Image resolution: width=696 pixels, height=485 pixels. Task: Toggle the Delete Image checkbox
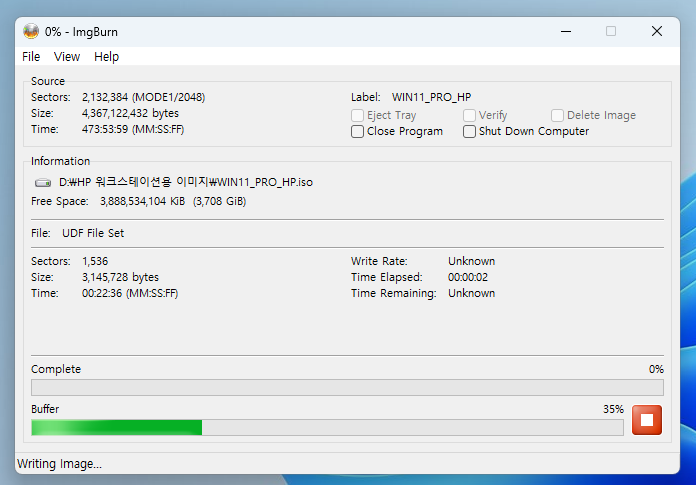[558, 115]
